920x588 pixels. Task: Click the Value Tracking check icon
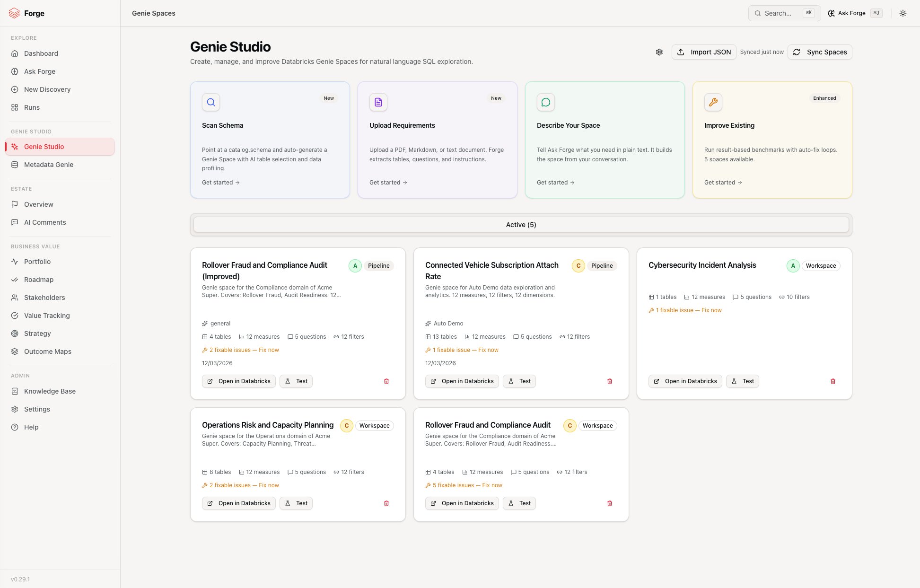tap(15, 316)
